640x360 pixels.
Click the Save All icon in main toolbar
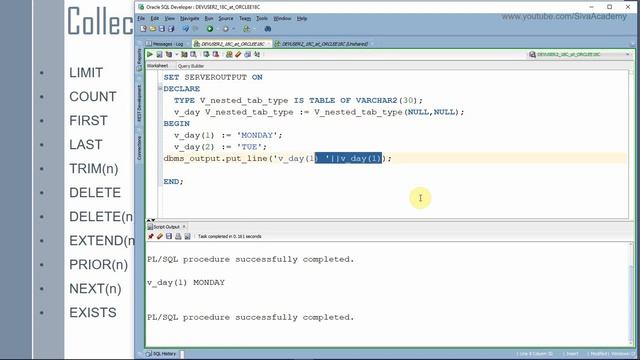tap(171, 29)
